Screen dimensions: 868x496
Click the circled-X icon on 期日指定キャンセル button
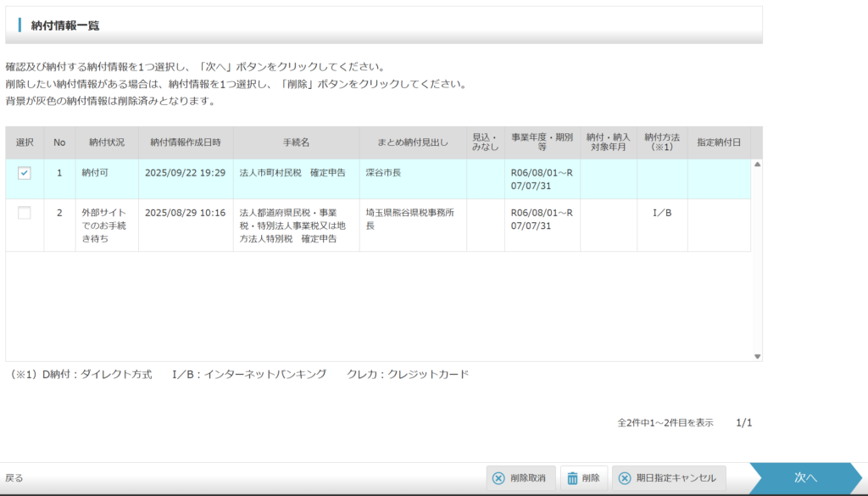(x=625, y=478)
